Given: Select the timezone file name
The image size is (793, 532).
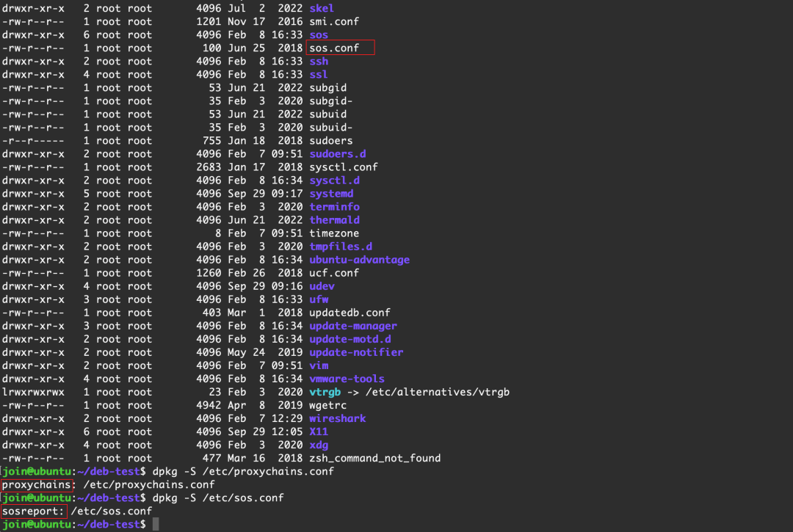Looking at the screenshot, I should [x=334, y=233].
